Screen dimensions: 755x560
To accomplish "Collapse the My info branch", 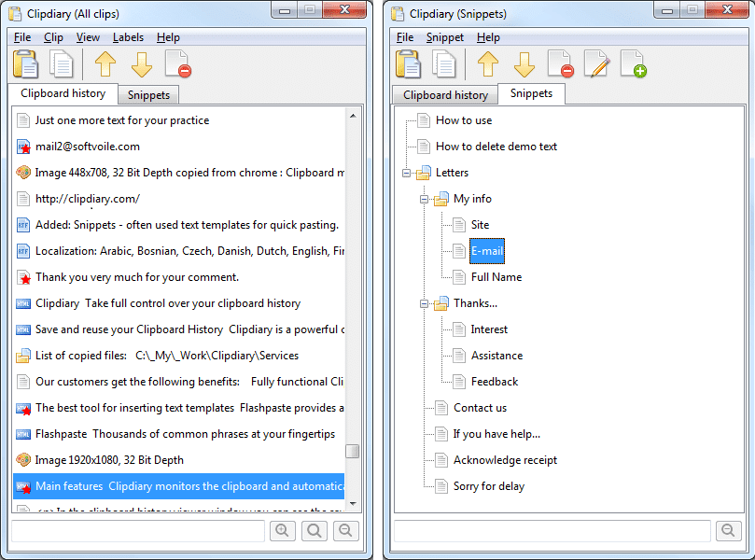I will [422, 199].
